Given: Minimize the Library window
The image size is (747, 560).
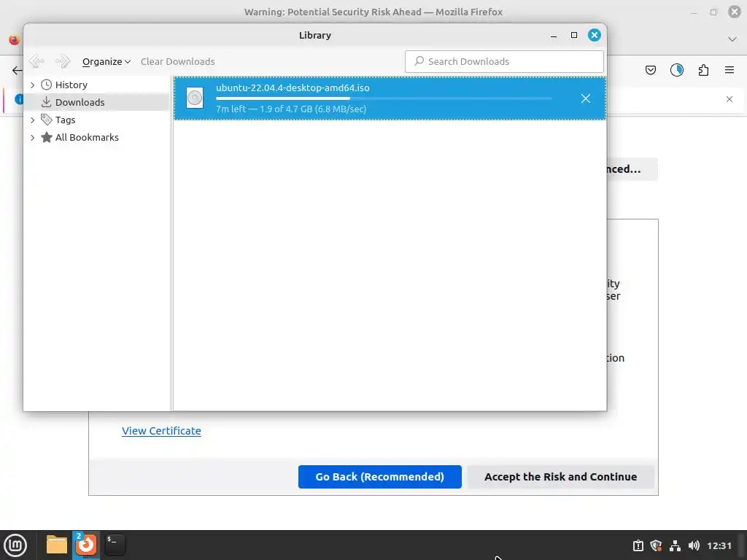Looking at the screenshot, I should (554, 35).
